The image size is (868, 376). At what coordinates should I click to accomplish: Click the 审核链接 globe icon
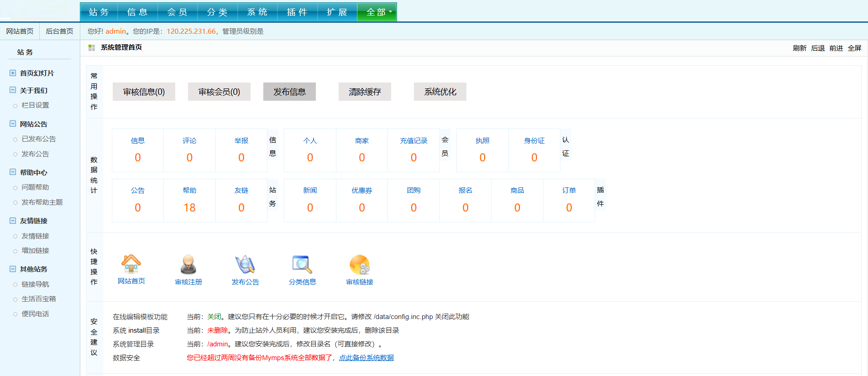point(360,264)
